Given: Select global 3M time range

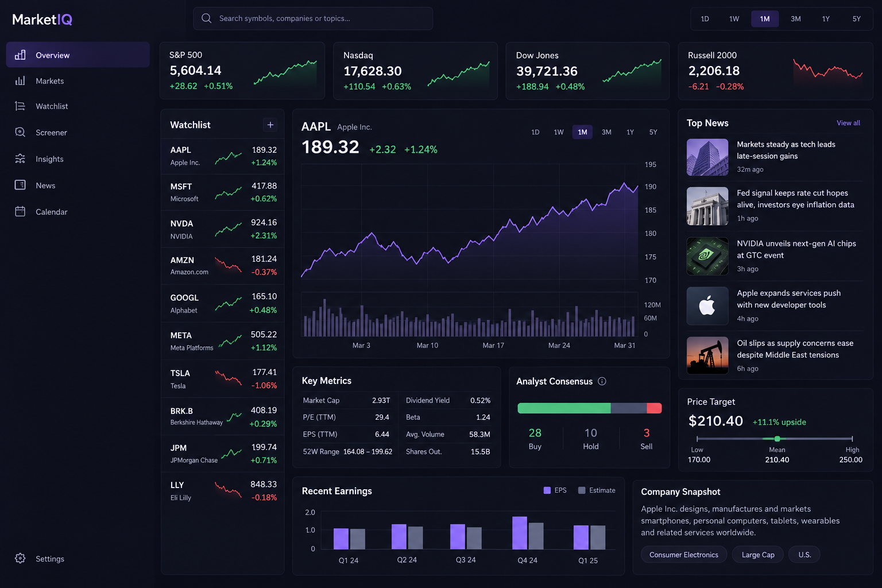Looking at the screenshot, I should pos(795,19).
